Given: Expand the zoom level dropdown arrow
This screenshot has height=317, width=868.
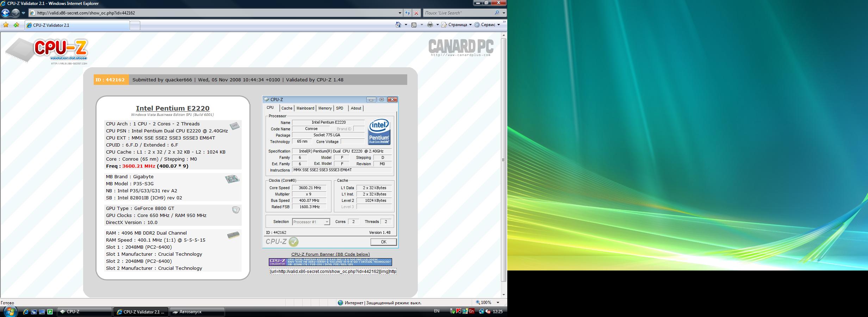Looking at the screenshot, I should tap(498, 303).
